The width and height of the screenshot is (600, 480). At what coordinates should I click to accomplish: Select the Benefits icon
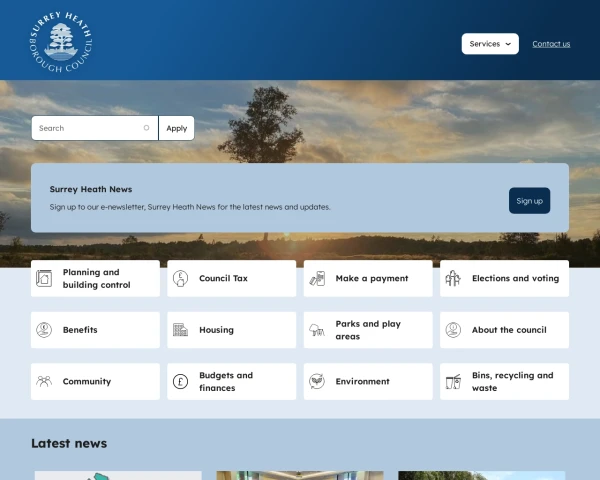(x=44, y=330)
